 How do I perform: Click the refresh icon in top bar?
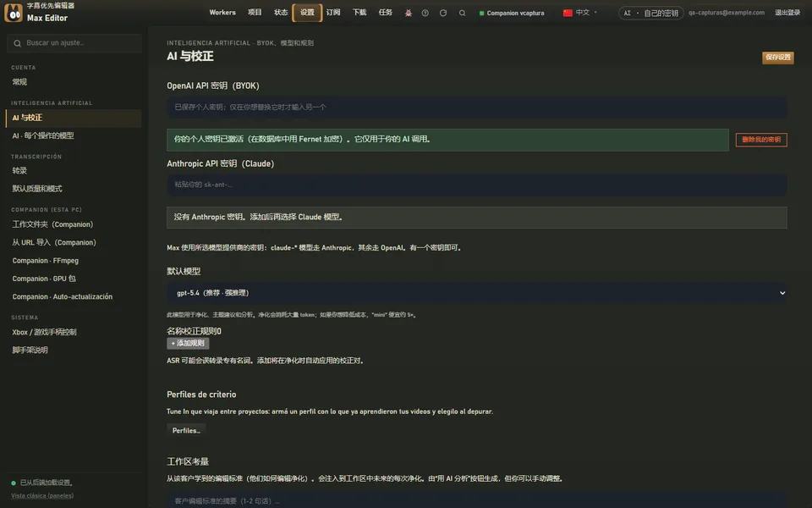[x=443, y=13]
